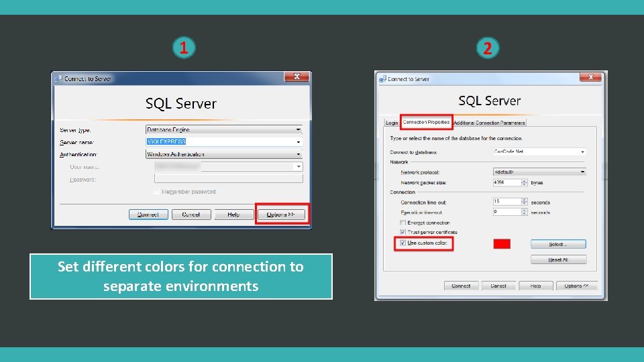Viewport: 644px width, 362px height.
Task: Click Help button in second dialog
Action: click(x=536, y=286)
